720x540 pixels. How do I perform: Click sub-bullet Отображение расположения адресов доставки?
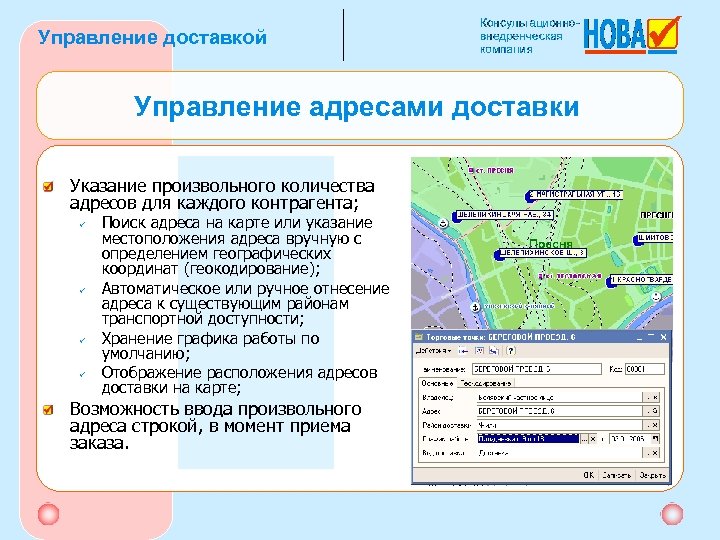pos(239,380)
